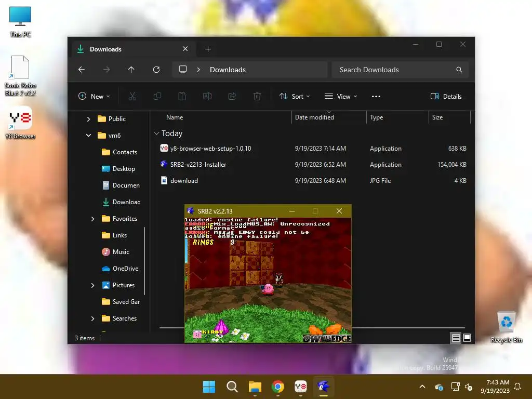
Task: Show hidden system tray icons chevron
Action: [x=422, y=387]
